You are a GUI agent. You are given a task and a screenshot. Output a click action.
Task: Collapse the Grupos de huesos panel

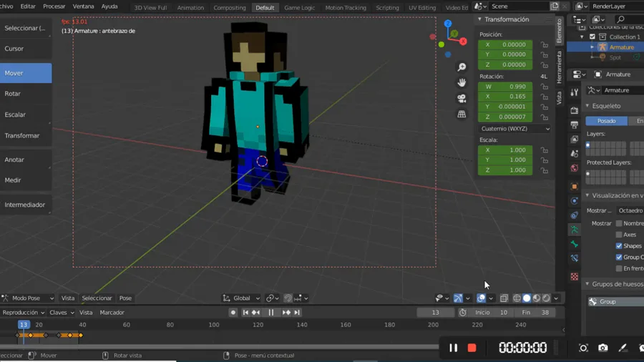coord(587,284)
